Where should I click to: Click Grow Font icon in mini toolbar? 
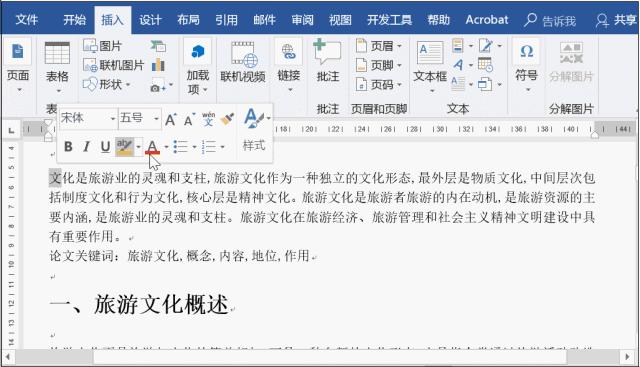(x=170, y=120)
